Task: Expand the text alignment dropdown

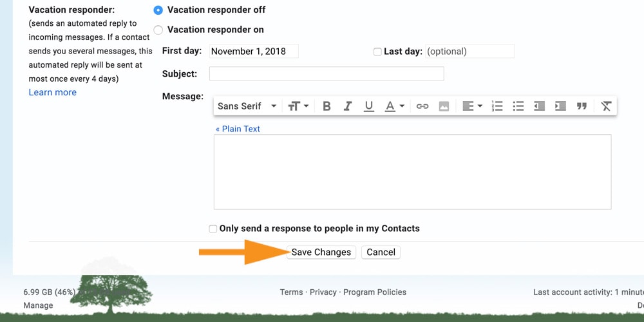Action: [472, 106]
